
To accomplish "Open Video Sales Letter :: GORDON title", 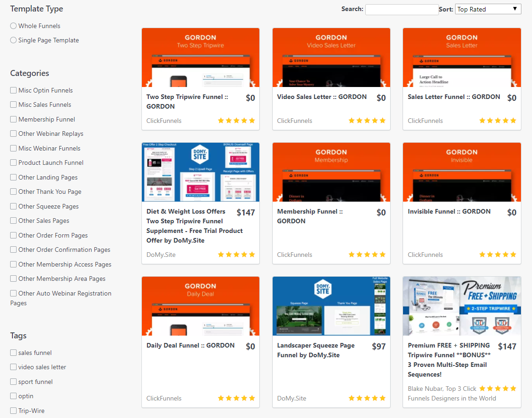I will (x=322, y=97).
